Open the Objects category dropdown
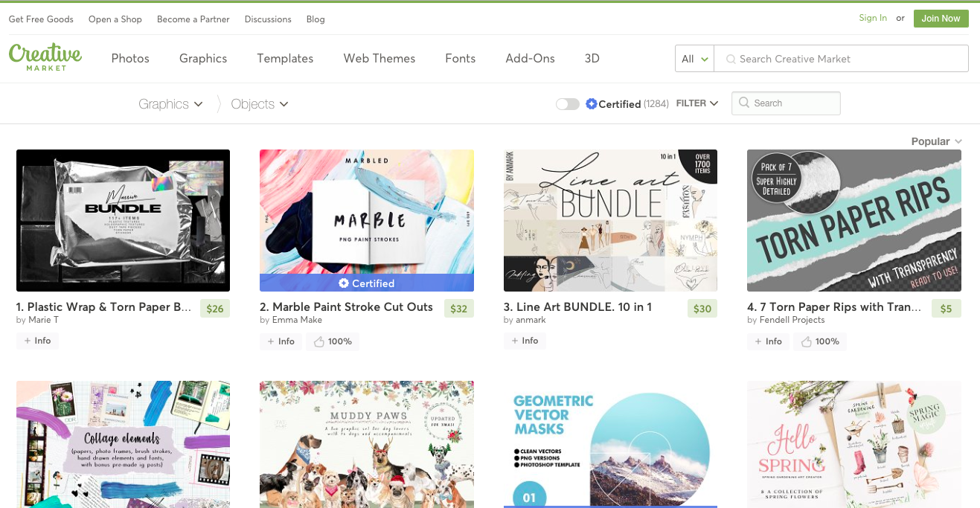This screenshot has width=980, height=508. point(260,104)
